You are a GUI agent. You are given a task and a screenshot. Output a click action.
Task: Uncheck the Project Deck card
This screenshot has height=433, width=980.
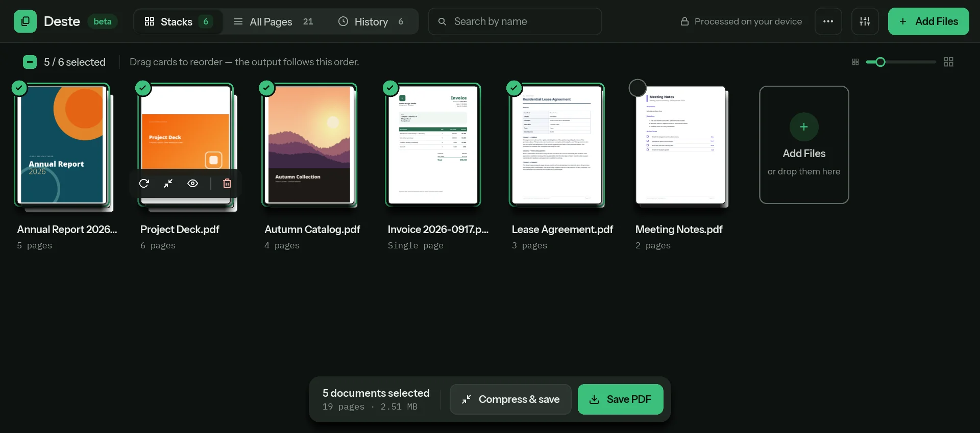click(143, 88)
